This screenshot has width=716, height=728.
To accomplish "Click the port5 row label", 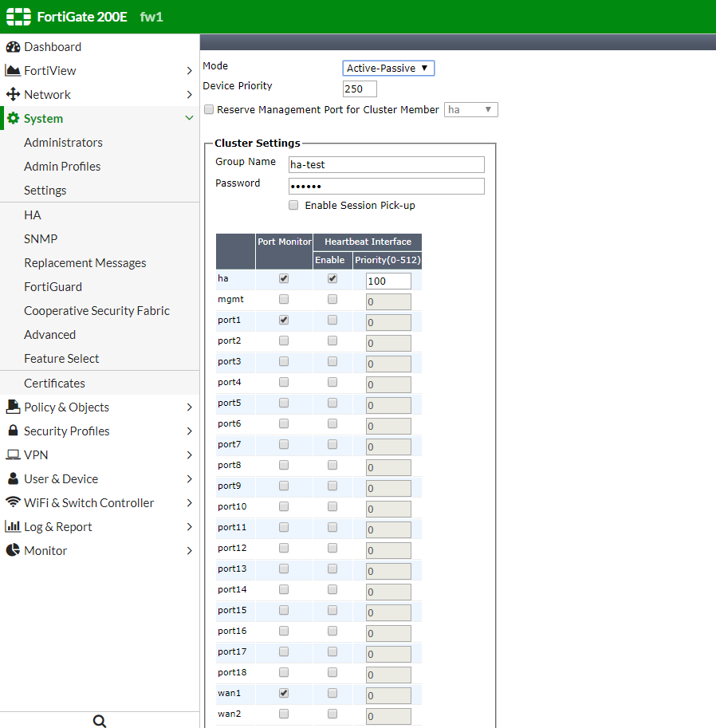I will (x=230, y=403).
